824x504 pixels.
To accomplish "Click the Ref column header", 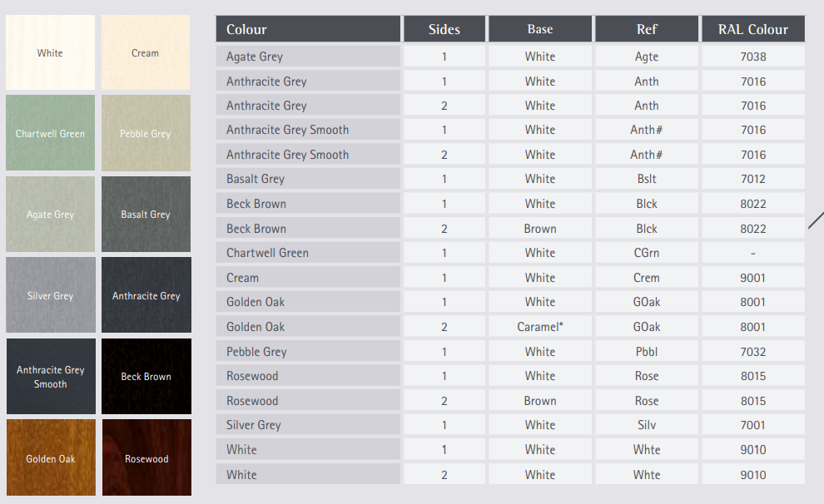I will point(647,29).
